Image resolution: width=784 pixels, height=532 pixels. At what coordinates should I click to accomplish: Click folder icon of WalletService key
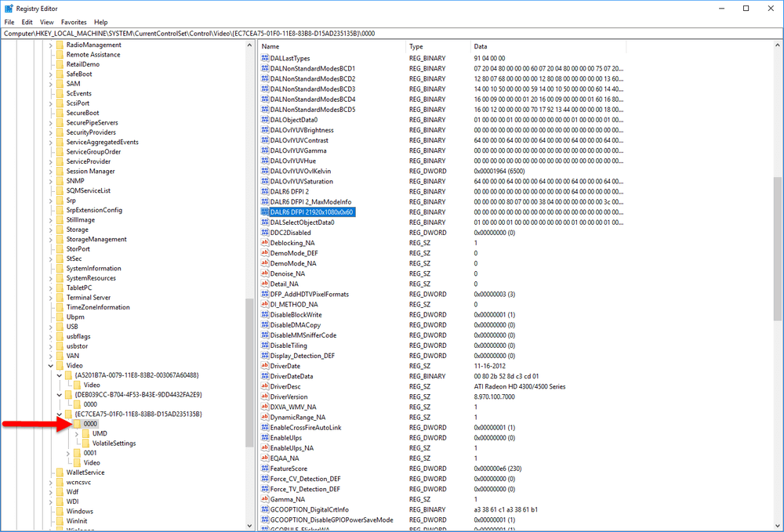[60, 472]
